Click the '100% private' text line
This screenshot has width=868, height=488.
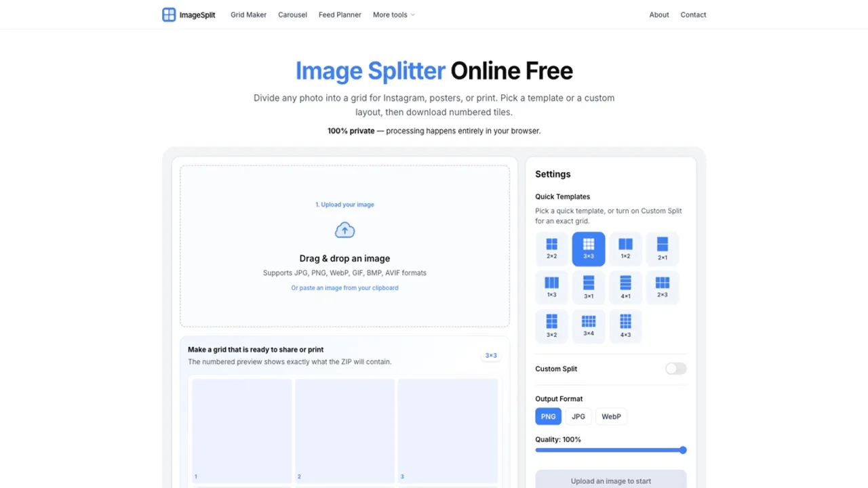(434, 131)
